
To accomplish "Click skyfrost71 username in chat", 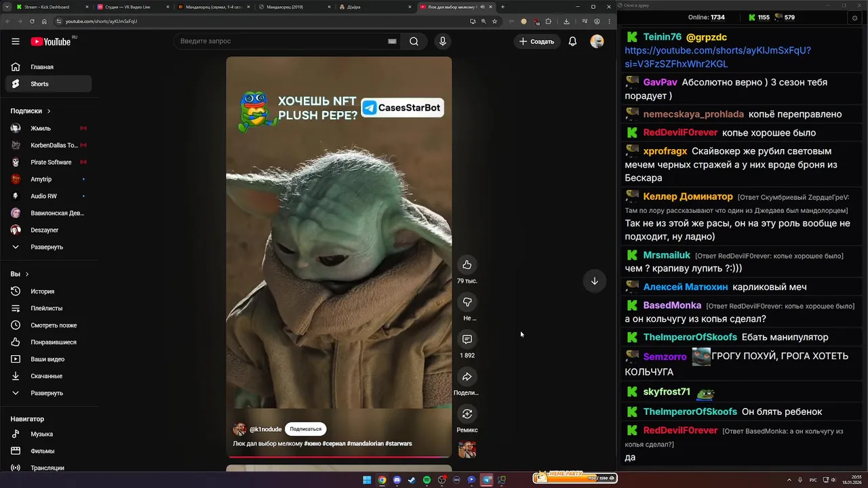I will 667,392.
